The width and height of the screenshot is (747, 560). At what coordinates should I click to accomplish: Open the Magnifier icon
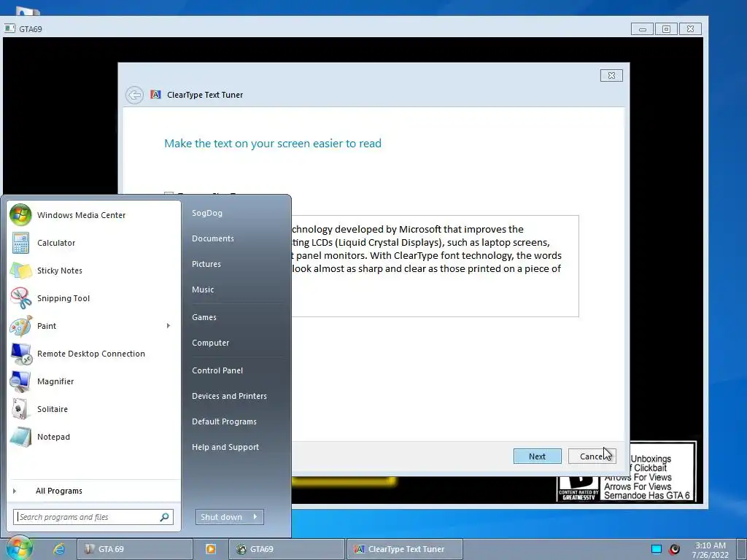coord(20,381)
